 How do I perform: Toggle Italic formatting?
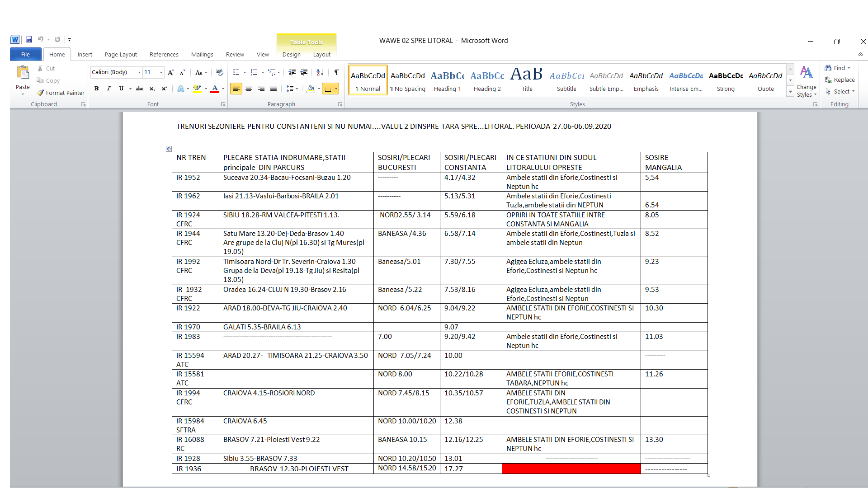108,89
